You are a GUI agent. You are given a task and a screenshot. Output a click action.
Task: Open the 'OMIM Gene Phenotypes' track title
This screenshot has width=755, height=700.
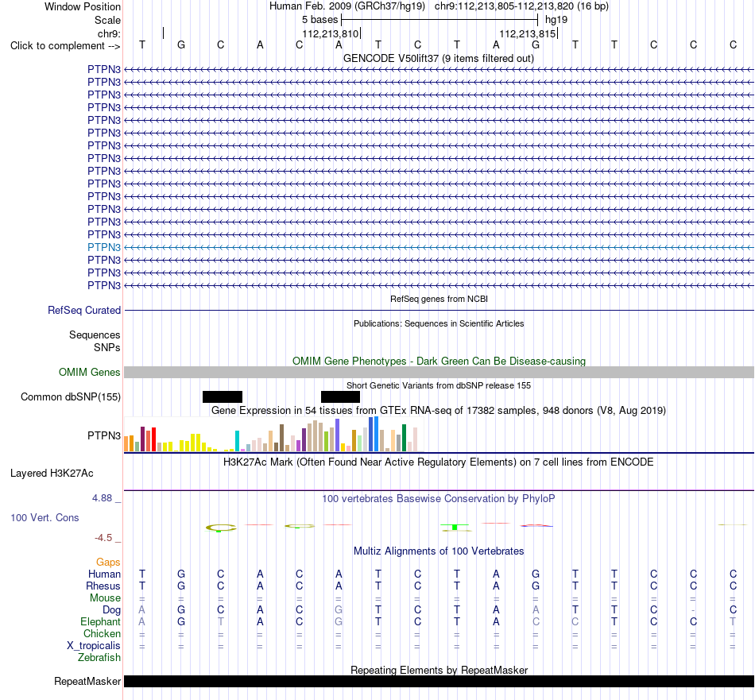point(439,361)
